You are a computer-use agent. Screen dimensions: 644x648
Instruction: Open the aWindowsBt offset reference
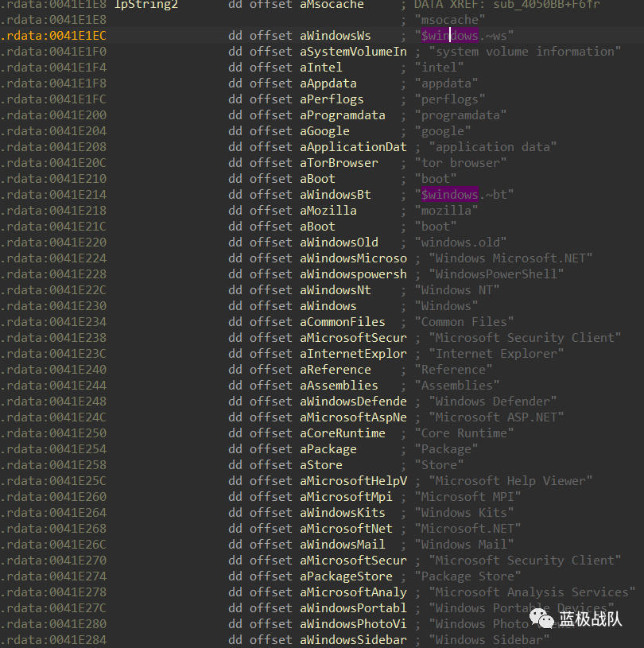pyautogui.click(x=336, y=195)
